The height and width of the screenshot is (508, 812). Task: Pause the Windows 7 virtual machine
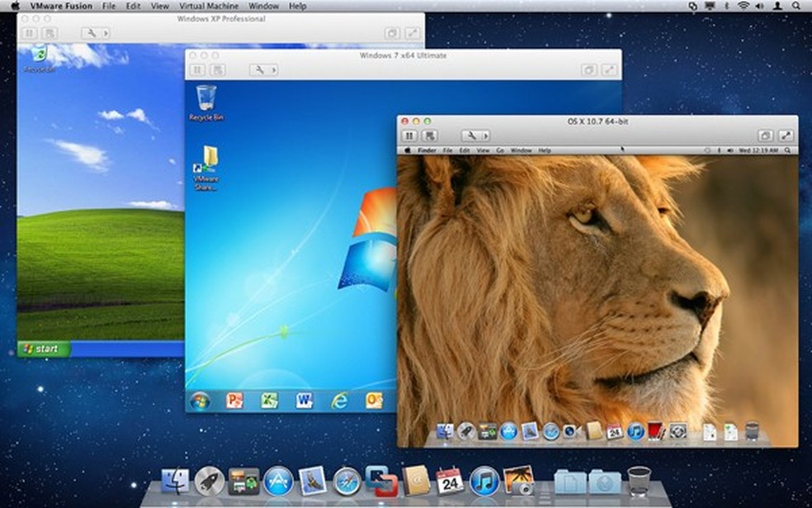coord(196,70)
